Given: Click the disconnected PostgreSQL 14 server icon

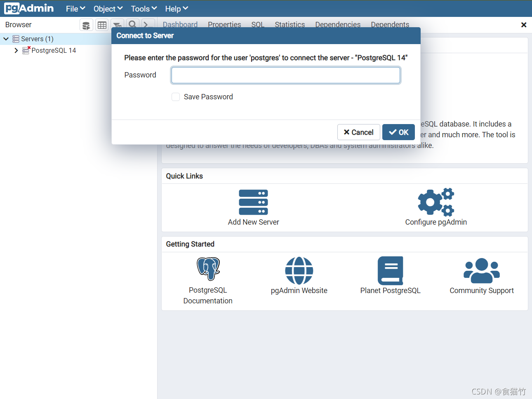Looking at the screenshot, I should click(26, 50).
